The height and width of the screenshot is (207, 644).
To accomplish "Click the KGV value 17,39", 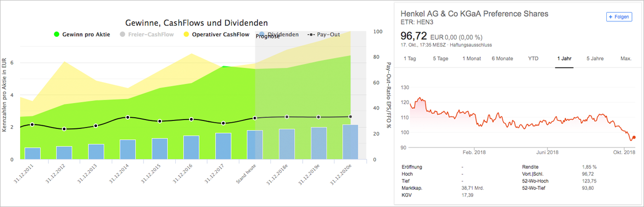I will [468, 195].
